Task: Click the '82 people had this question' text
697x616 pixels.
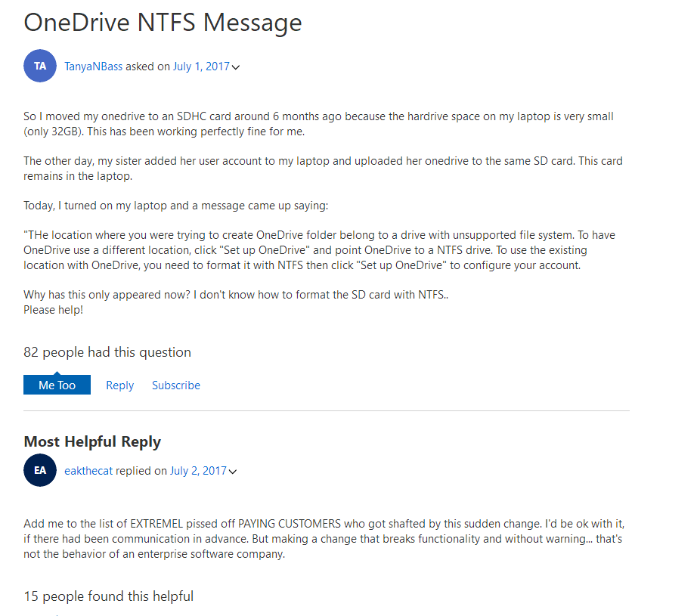Action: tap(107, 352)
